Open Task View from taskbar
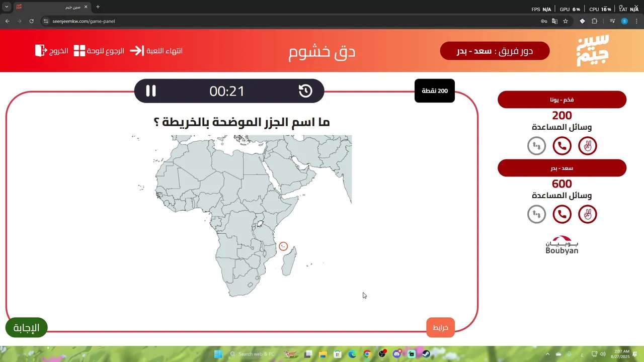Screen dimensions: 644x362 tap(308, 354)
